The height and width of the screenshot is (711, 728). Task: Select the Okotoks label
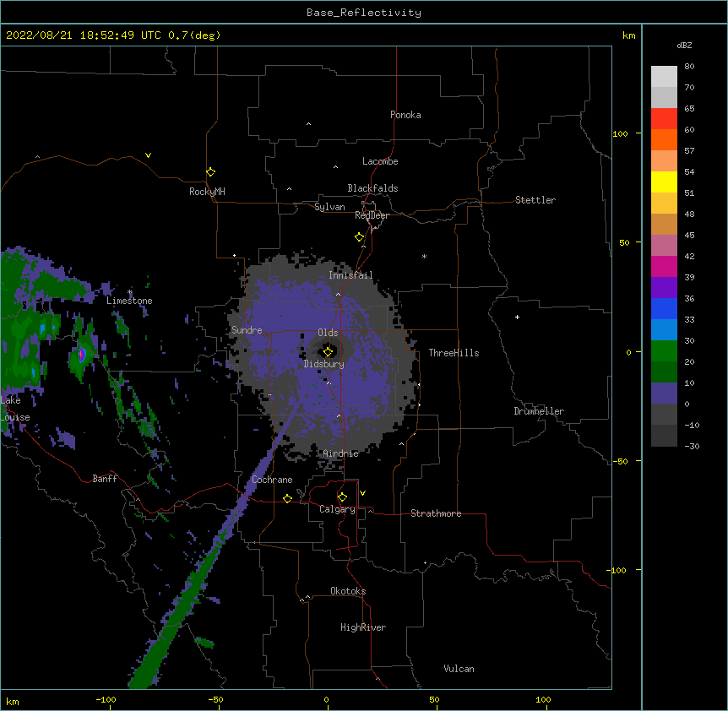tap(348, 591)
